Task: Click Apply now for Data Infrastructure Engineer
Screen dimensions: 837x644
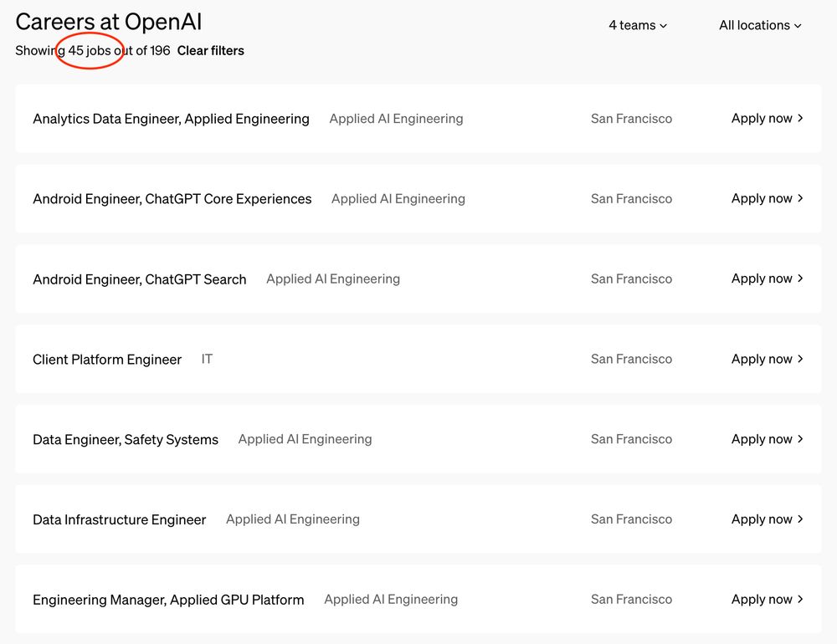Action: click(761, 519)
